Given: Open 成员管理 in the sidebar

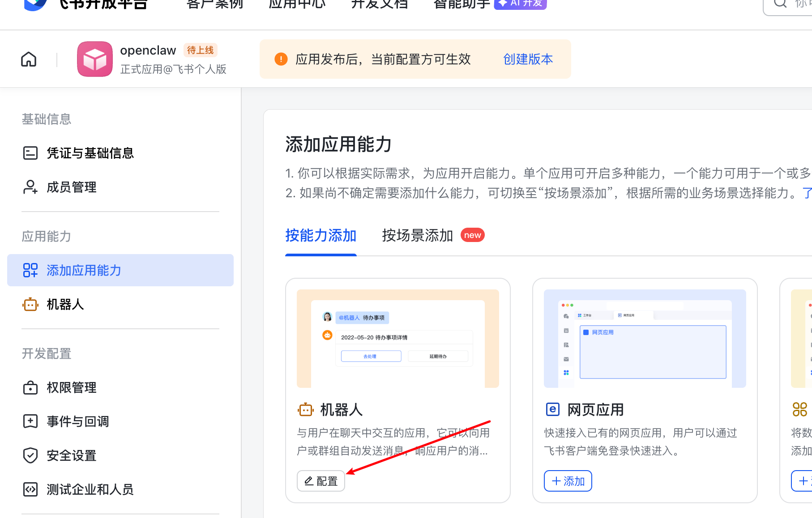Looking at the screenshot, I should coord(120,187).
